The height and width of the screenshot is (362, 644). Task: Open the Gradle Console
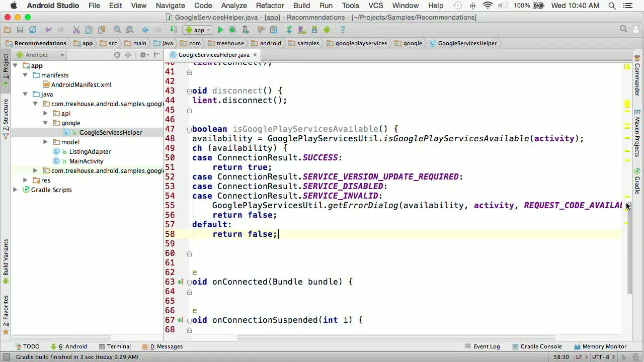537,346
